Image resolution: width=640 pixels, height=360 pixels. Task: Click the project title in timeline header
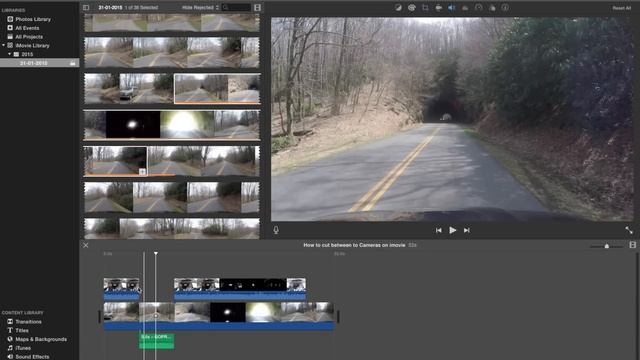tap(354, 245)
